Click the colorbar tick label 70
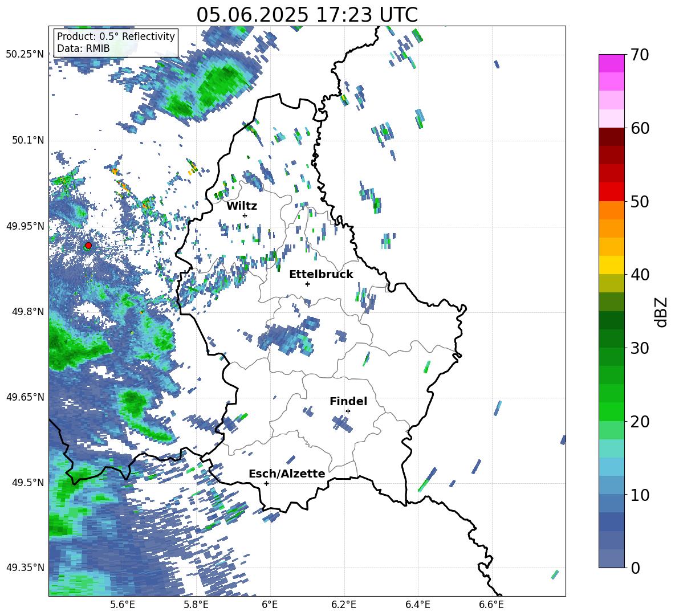Screen dimensions: 675x616 [x=640, y=55]
